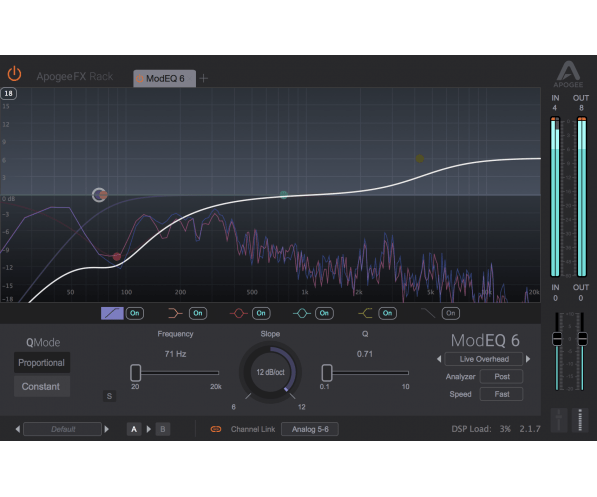
Task: Select the high-pass filter band icon
Action: pyautogui.click(x=112, y=313)
